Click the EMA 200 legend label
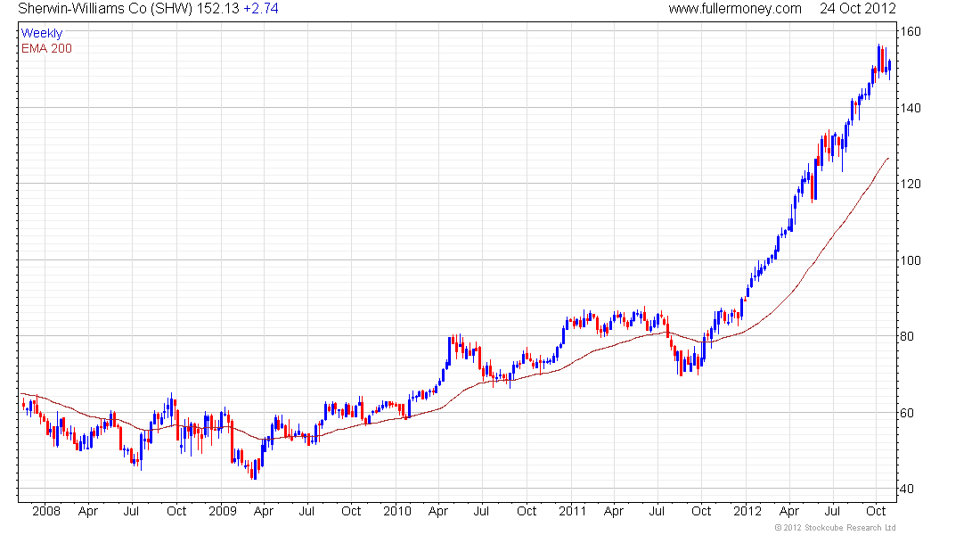 [x=47, y=48]
